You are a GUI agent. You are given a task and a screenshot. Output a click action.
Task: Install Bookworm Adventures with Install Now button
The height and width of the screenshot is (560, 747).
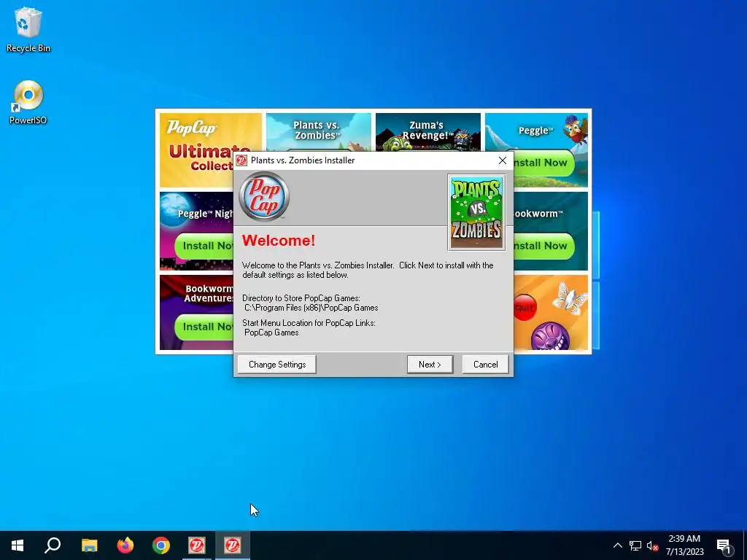click(204, 327)
